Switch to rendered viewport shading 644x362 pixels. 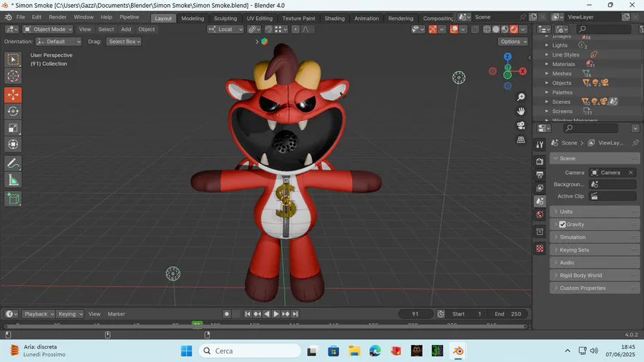tap(514, 29)
